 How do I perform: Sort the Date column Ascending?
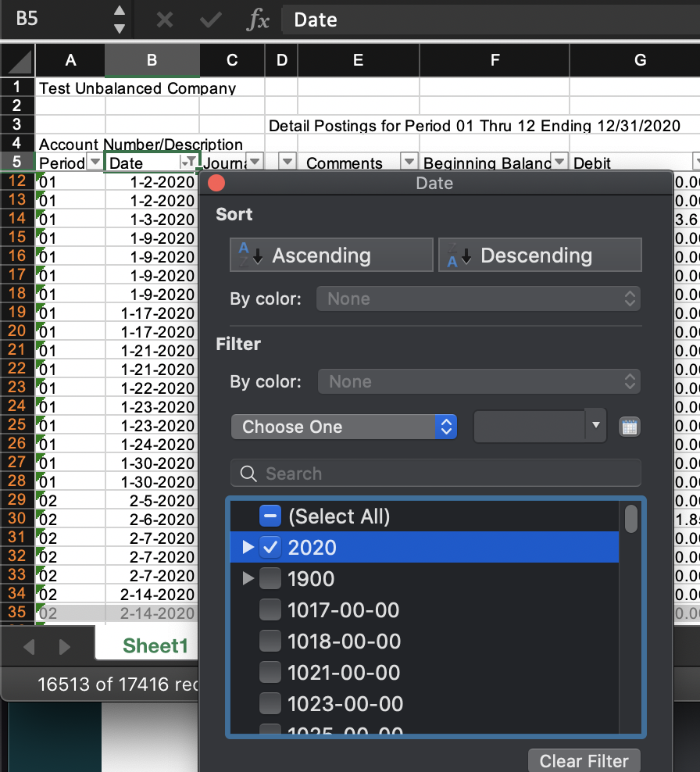[331, 255]
